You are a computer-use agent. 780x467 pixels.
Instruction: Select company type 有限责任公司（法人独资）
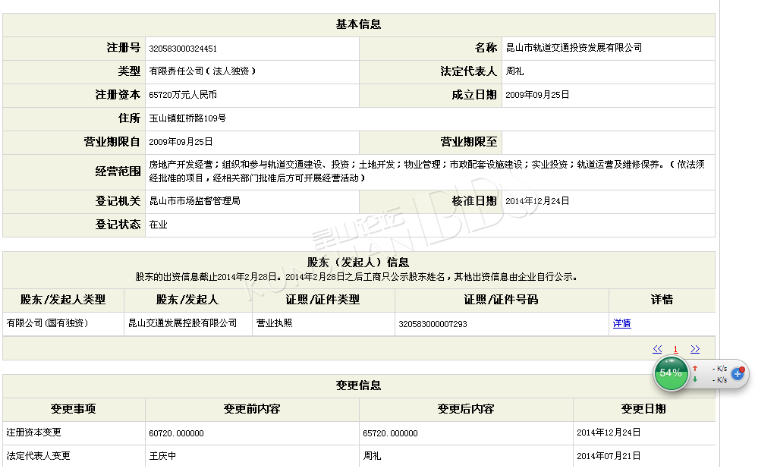(202, 71)
